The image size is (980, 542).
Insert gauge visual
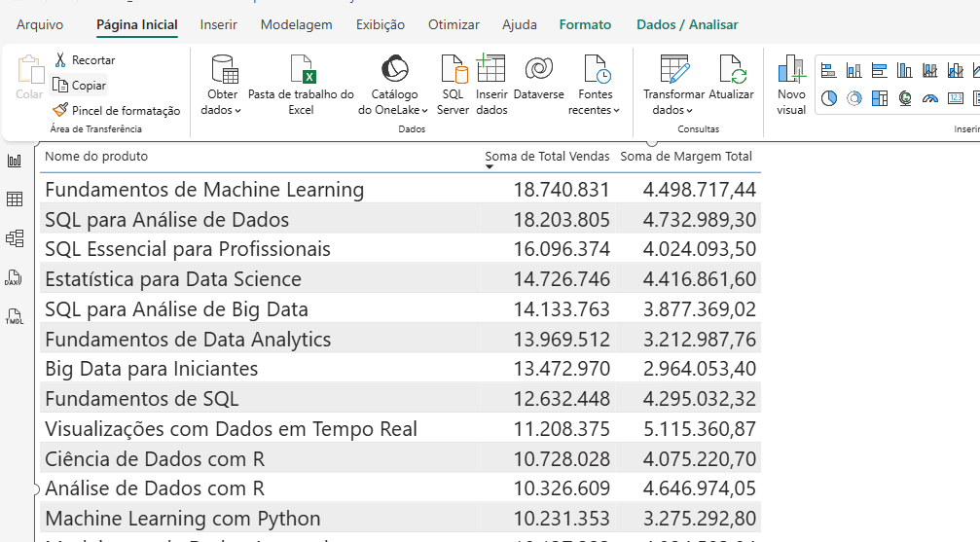click(x=930, y=98)
